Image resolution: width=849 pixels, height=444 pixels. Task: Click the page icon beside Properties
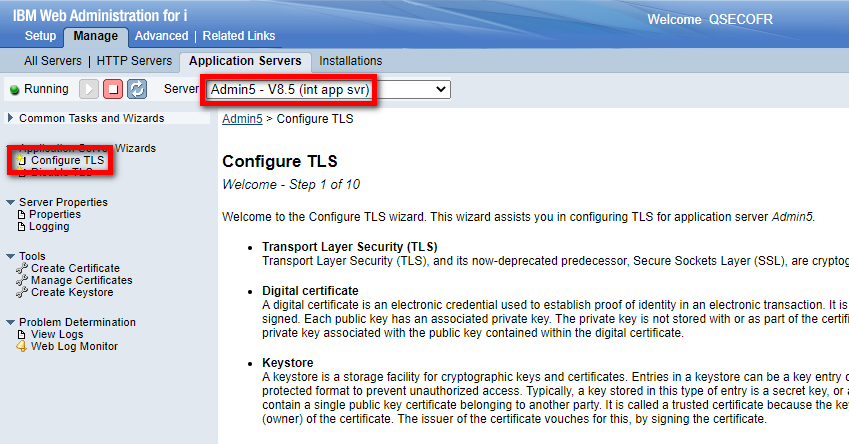tap(22, 214)
